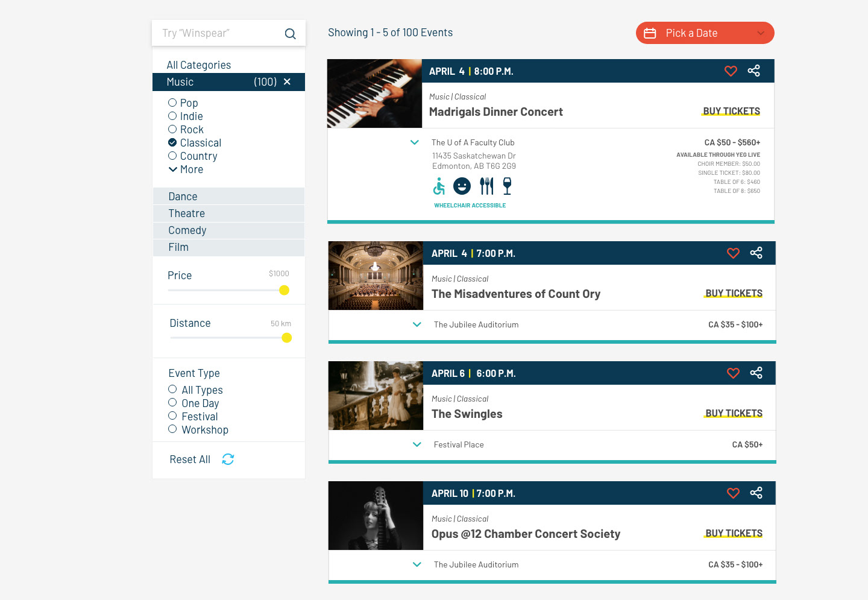Select the Rock genre radio button
Viewport: 868px width, 600px height.
coord(172,129)
